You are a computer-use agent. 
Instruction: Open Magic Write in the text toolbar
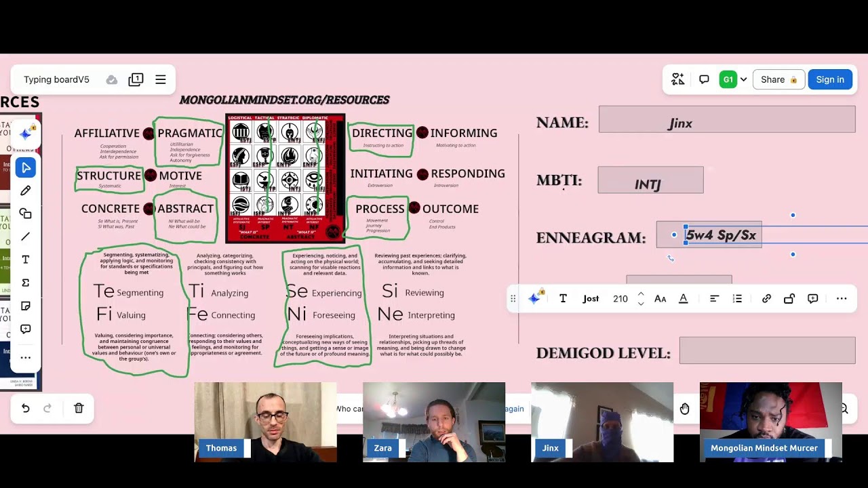click(534, 298)
